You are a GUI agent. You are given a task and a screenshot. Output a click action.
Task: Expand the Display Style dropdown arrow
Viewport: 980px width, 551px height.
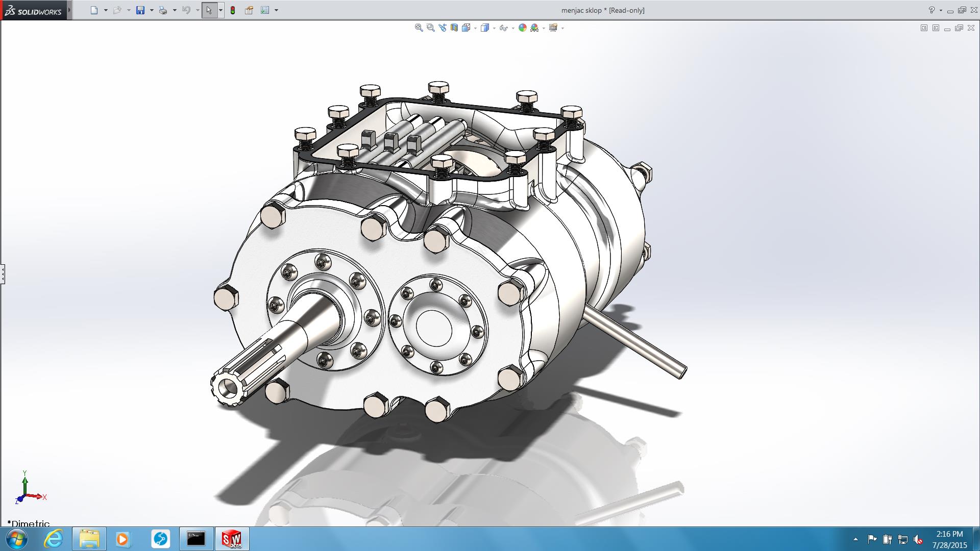click(494, 28)
